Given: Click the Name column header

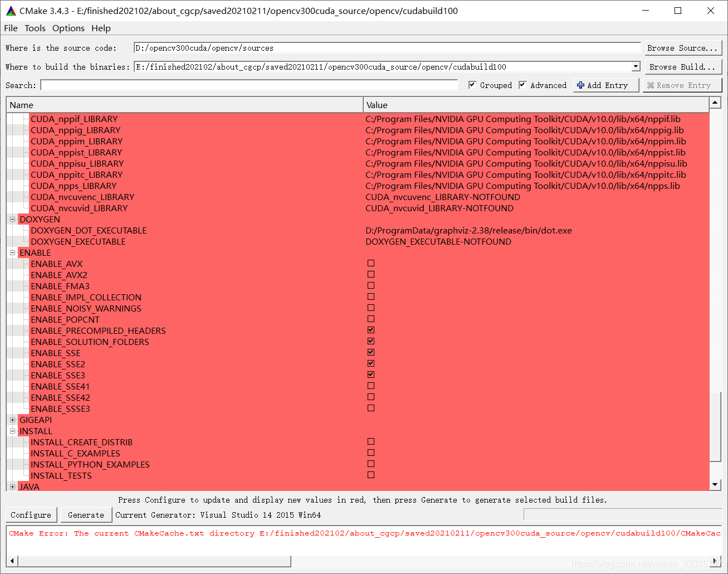Looking at the screenshot, I should (185, 105).
